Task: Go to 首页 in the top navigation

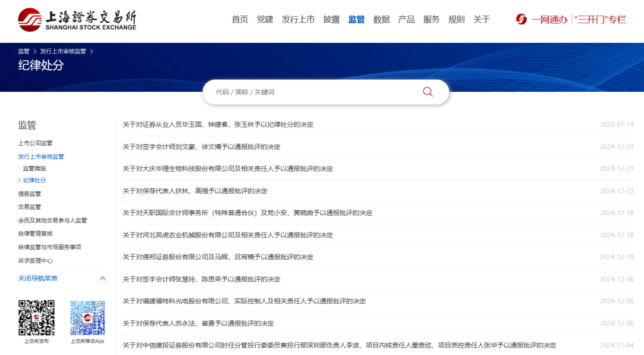Action: pos(240,19)
